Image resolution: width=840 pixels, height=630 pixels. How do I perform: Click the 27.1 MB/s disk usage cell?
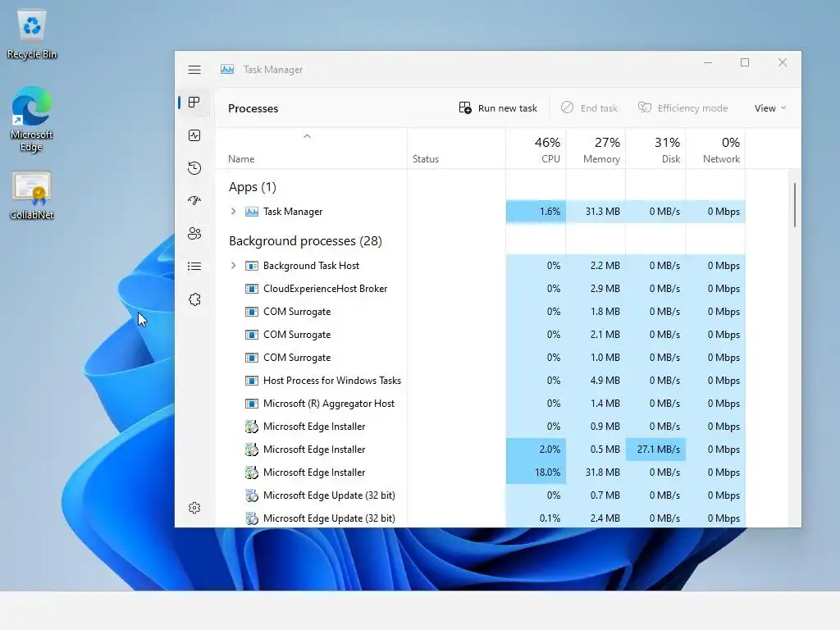click(655, 449)
